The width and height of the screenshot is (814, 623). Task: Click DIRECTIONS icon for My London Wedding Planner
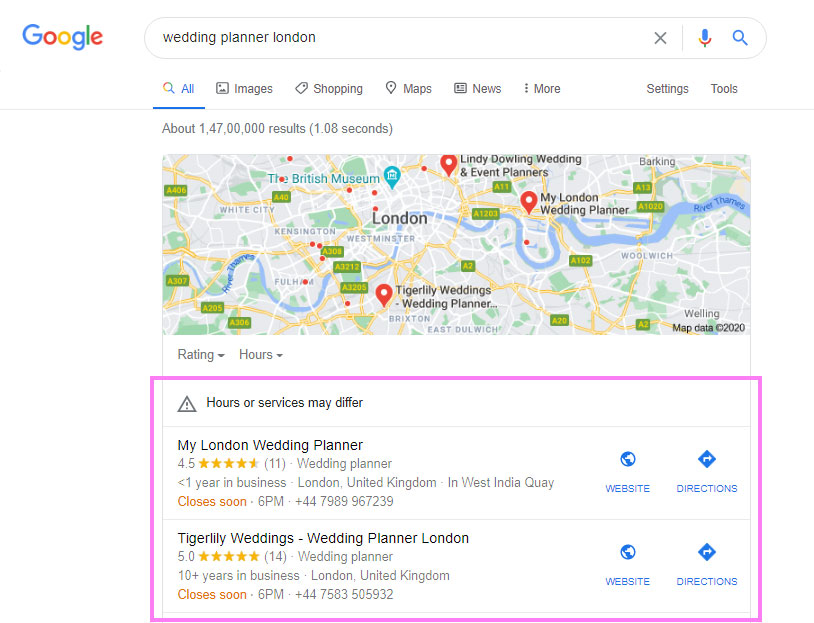[706, 458]
